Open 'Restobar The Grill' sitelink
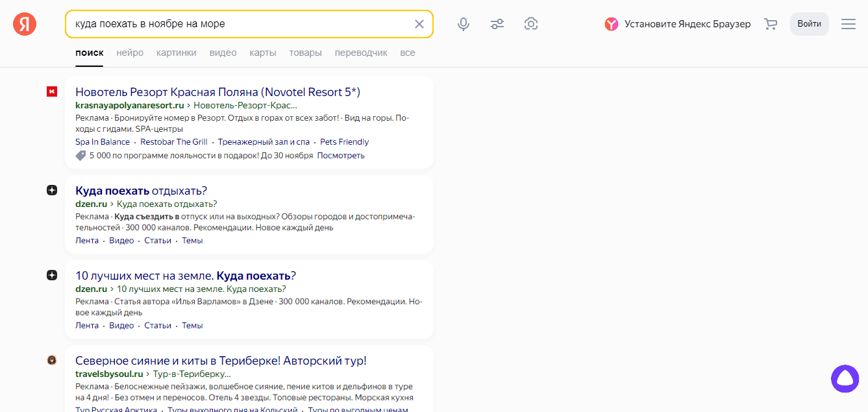 174,141
